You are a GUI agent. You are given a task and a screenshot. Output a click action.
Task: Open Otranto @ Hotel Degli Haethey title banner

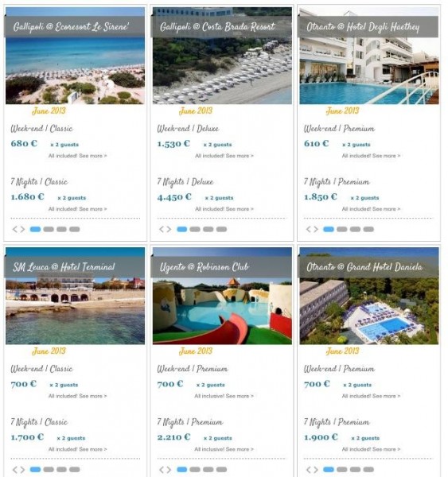[x=368, y=27]
